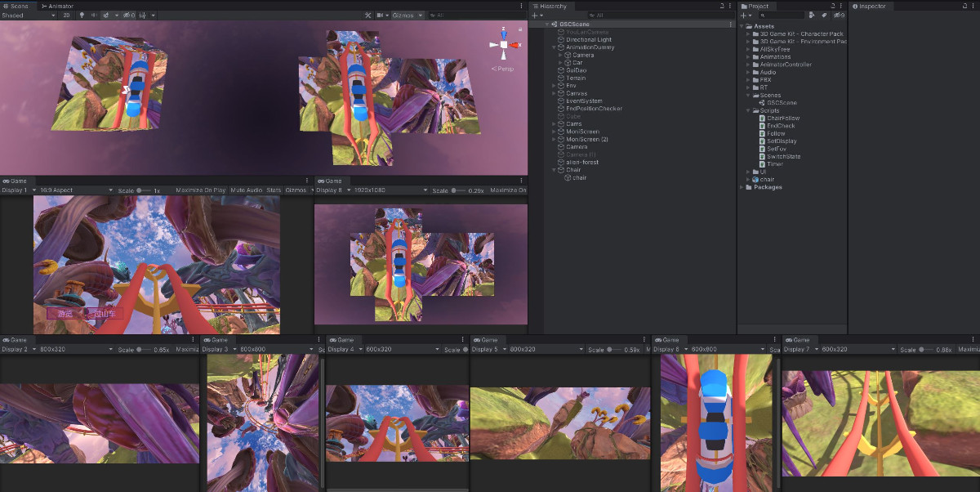Toggle scene lighting with the lightbulb icon
The image size is (980, 492).
(x=82, y=15)
